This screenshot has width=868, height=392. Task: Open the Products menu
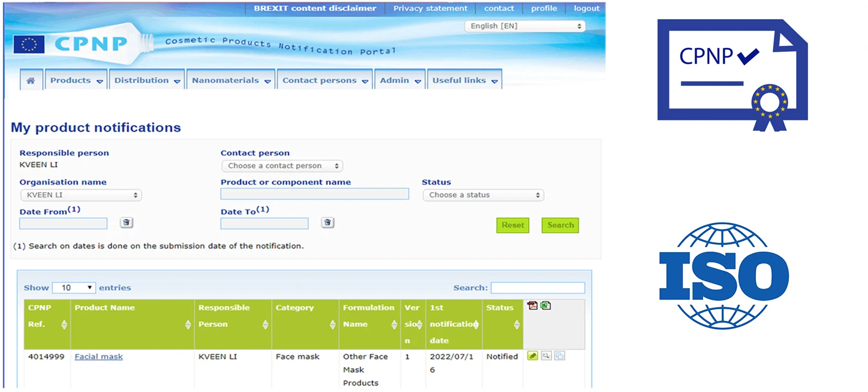[x=76, y=80]
